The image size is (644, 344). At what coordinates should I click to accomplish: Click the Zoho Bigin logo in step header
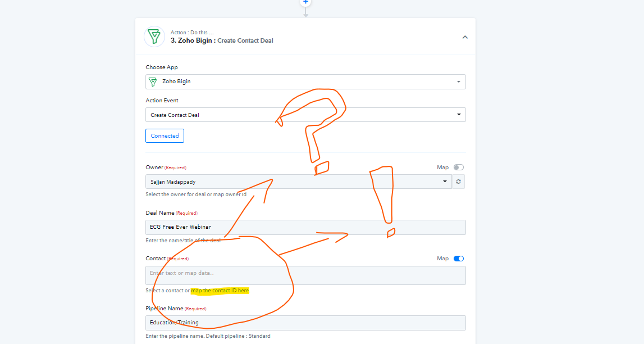point(154,37)
